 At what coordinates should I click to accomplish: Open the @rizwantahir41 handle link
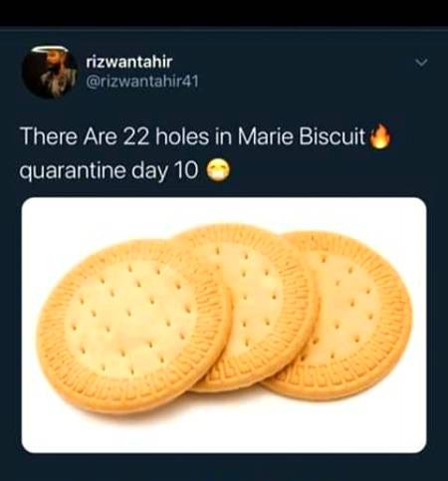[x=142, y=81]
